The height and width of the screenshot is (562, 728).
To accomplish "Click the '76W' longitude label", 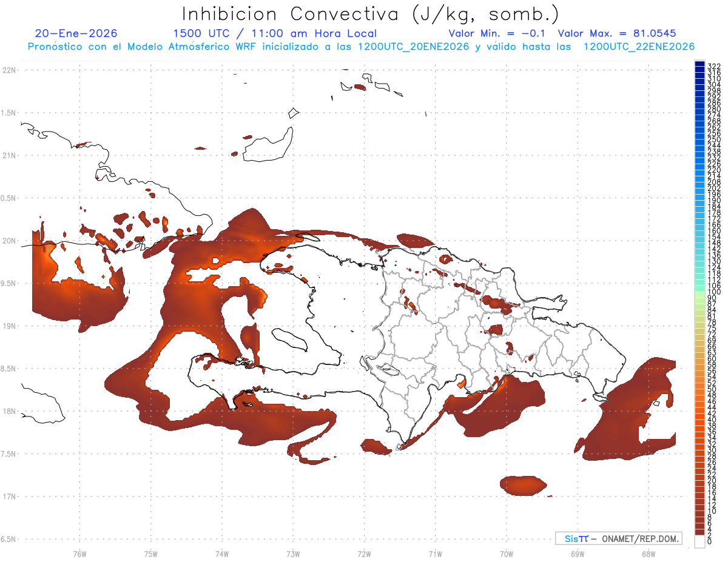I will click(x=79, y=554).
